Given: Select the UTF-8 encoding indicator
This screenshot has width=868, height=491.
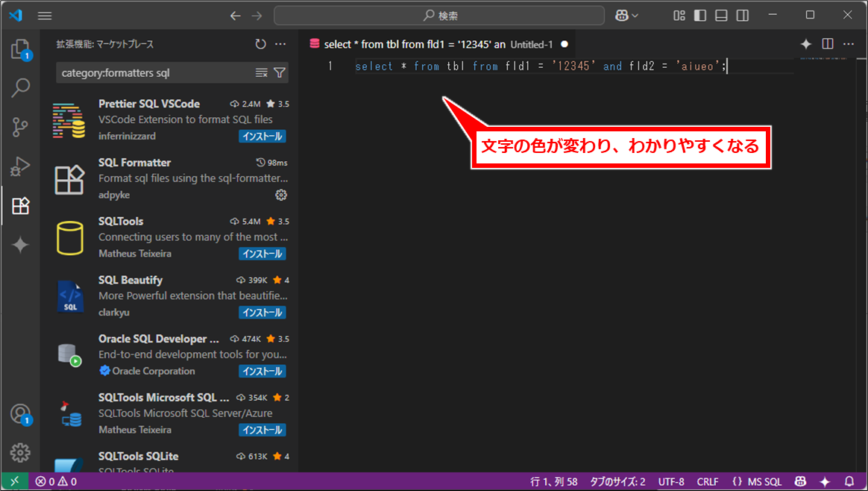Looking at the screenshot, I should (671, 481).
